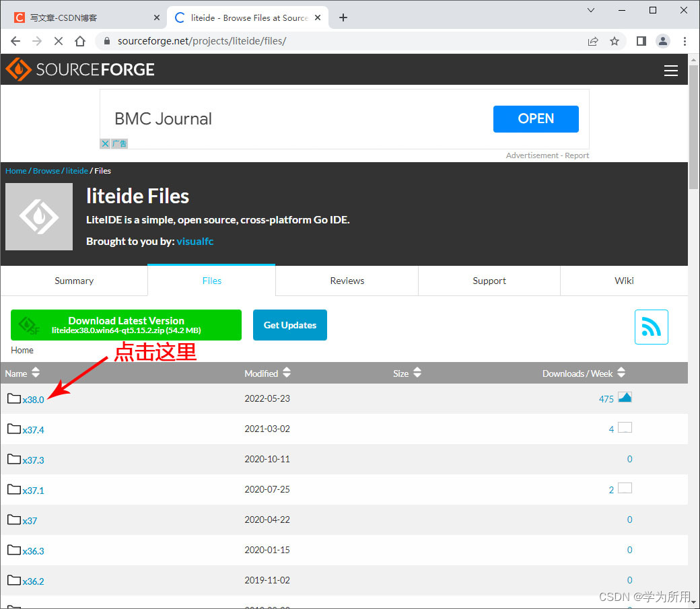Image resolution: width=700 pixels, height=609 pixels.
Task: Switch to the CSDN blog browser tab
Action: 85,17
